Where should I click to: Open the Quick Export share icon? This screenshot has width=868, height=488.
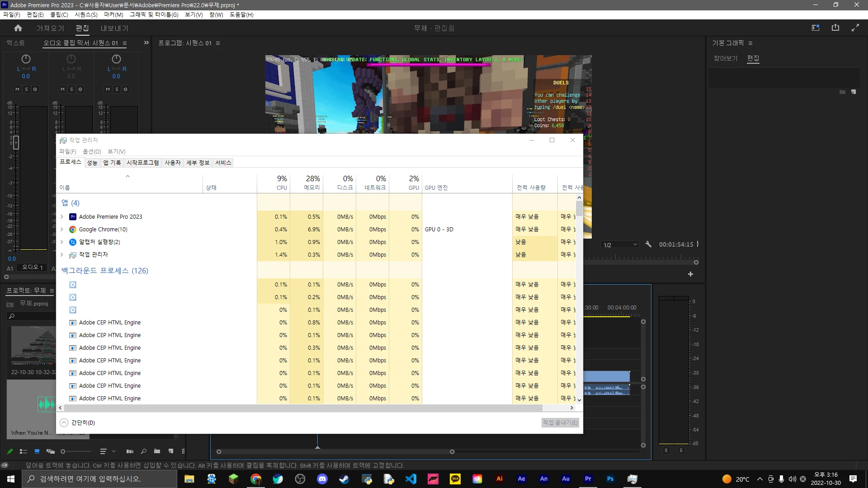coord(835,28)
